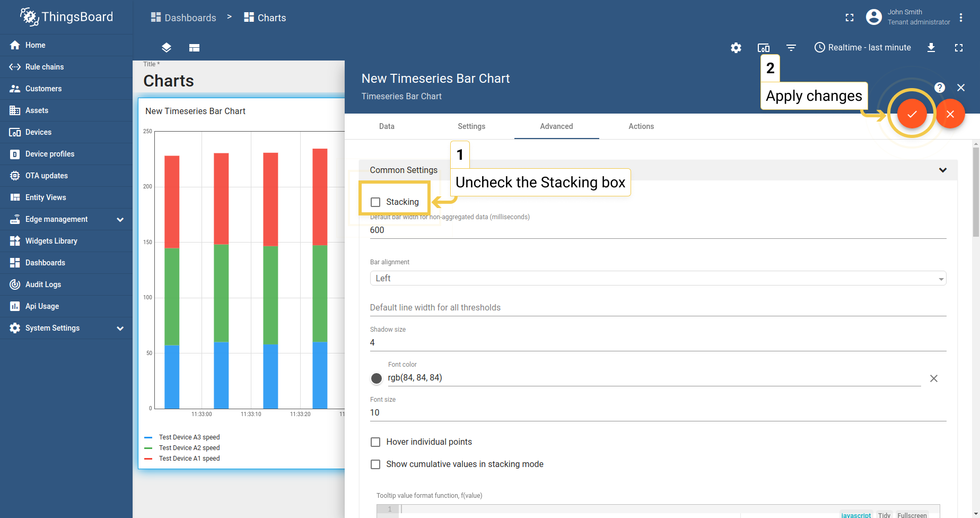Click the font color swatch circle

(377, 378)
